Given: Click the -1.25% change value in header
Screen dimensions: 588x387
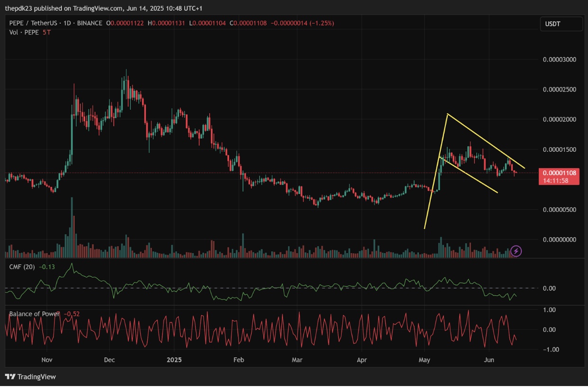Looking at the screenshot, I should click(x=321, y=23).
